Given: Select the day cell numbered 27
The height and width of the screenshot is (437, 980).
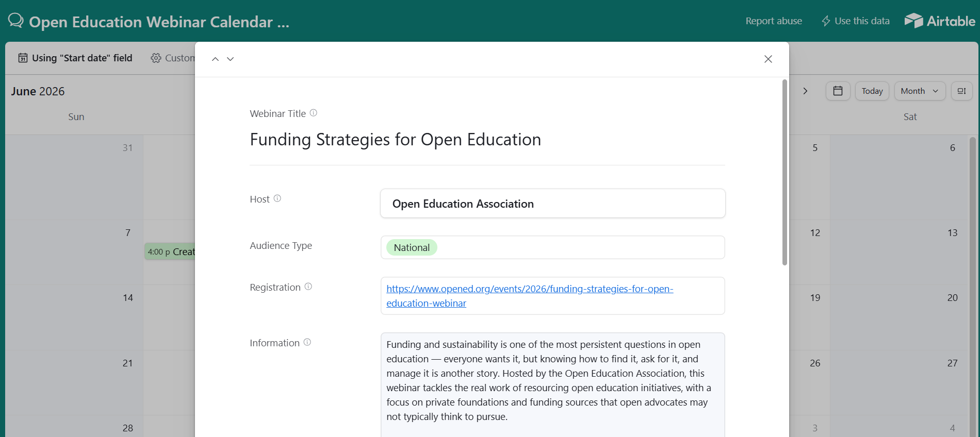Looking at the screenshot, I should point(900,383).
